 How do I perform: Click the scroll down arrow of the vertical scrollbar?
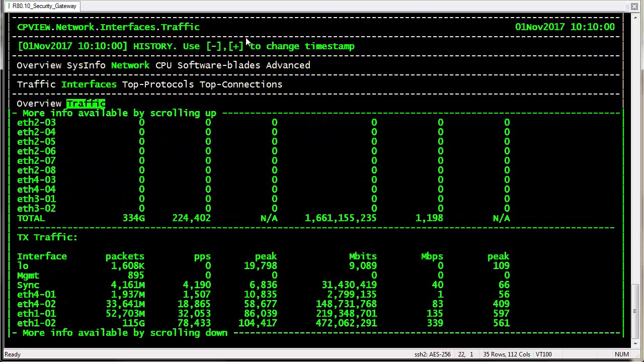(636, 343)
